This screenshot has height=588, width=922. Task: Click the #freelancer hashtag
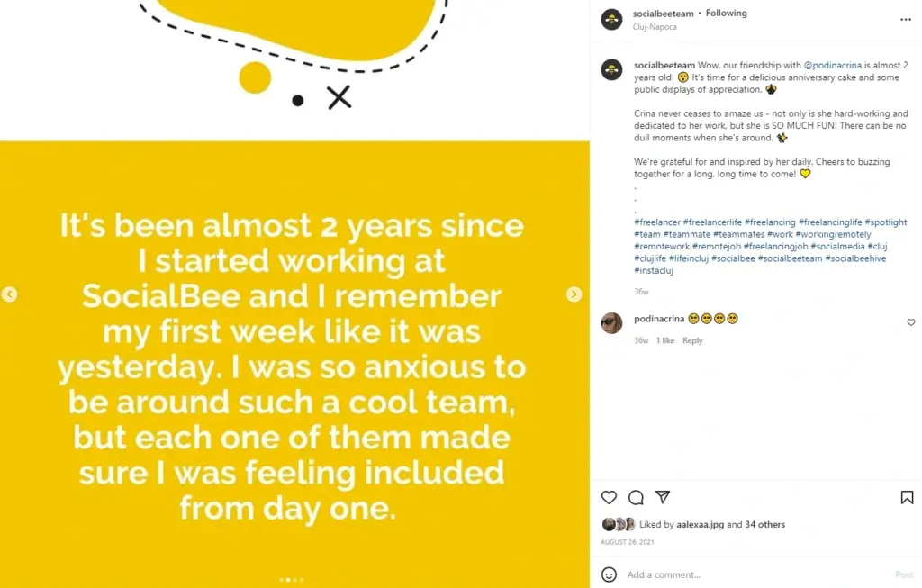[656, 222]
